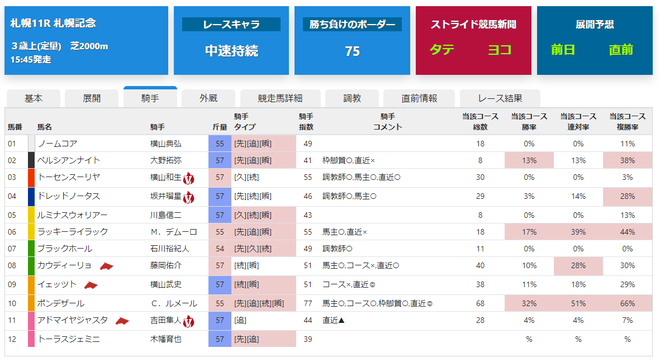This screenshot has height=362, width=660.
Task: Click jockey name M. デムーロ
Action: tap(174, 232)
